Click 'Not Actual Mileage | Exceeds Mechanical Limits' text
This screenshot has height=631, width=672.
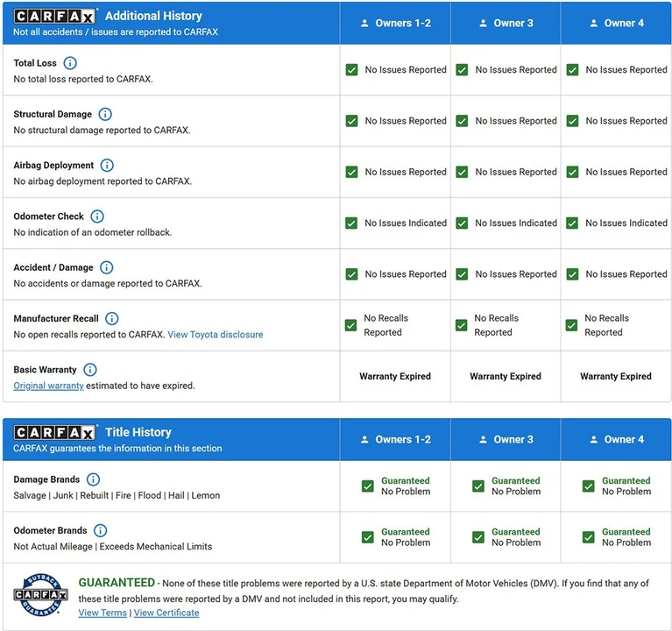(x=113, y=547)
